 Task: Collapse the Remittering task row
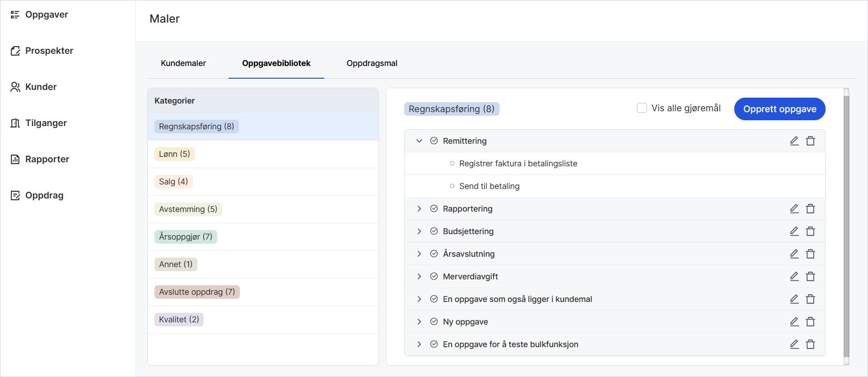tap(419, 141)
